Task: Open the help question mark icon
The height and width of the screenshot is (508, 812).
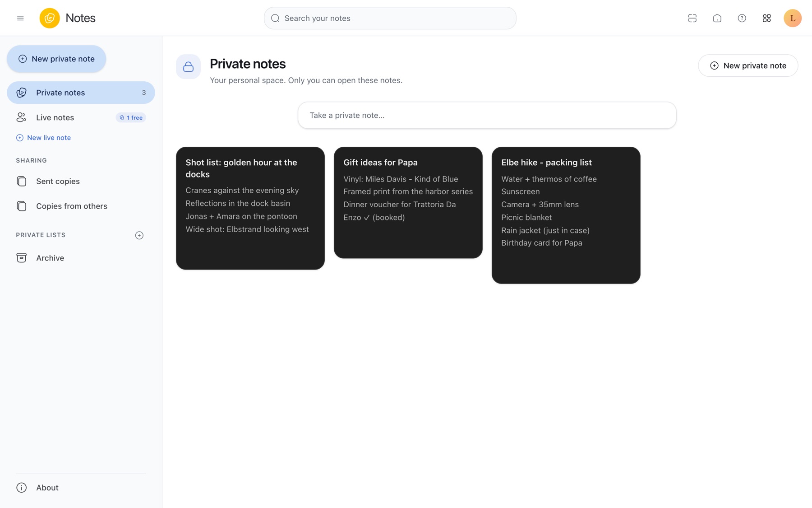Action: click(x=742, y=18)
